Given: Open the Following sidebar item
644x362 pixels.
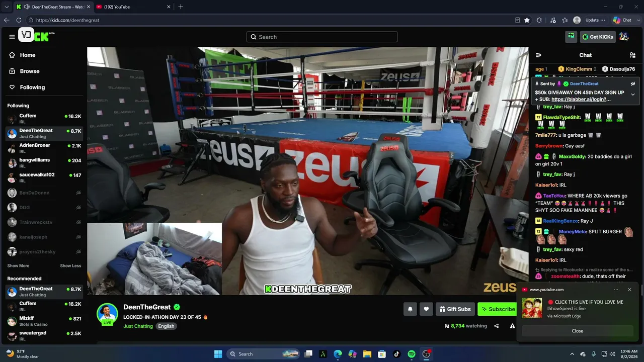Looking at the screenshot, I should pos(27,87).
